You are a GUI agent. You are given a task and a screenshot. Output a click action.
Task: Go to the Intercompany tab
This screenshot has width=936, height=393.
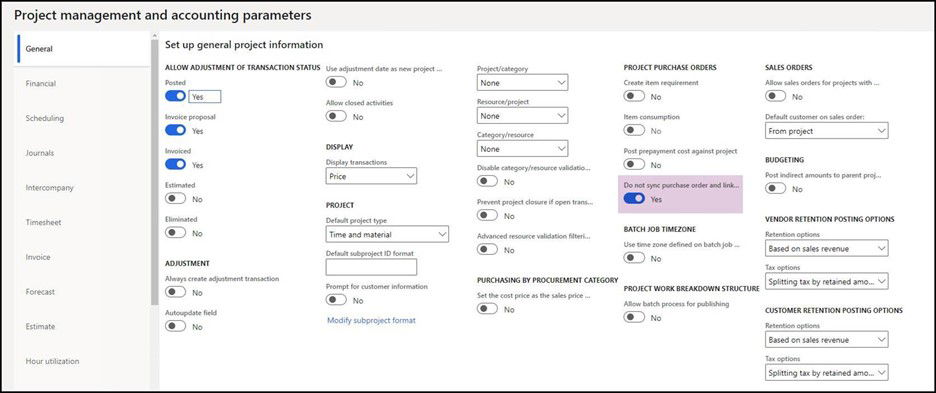coord(50,188)
